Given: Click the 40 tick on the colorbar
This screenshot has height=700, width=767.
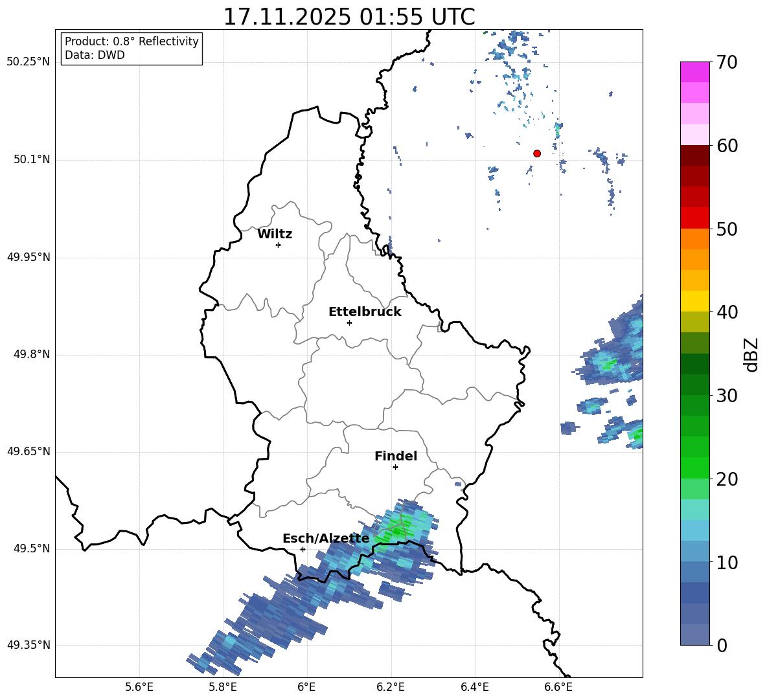Looking at the screenshot, I should [727, 312].
